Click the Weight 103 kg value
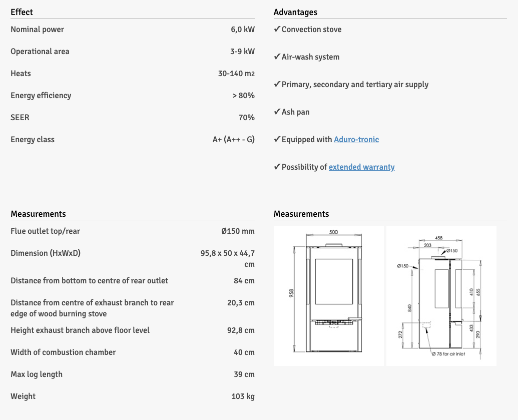This screenshot has width=518, height=420. click(243, 396)
